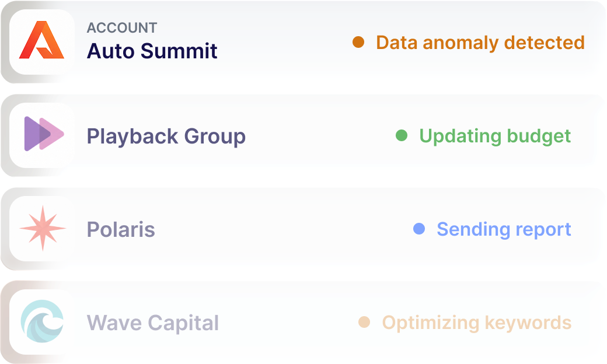
Task: Open the Auto Summit account name
Action: point(152,51)
